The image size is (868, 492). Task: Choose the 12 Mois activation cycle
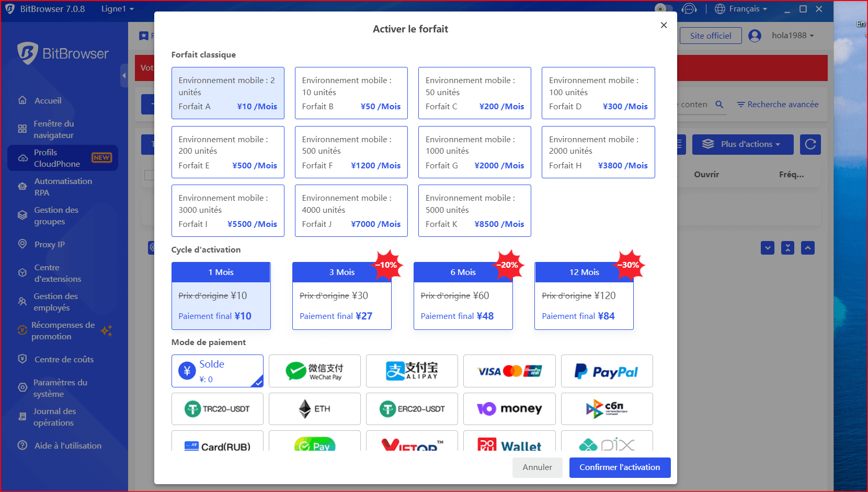pyautogui.click(x=584, y=296)
